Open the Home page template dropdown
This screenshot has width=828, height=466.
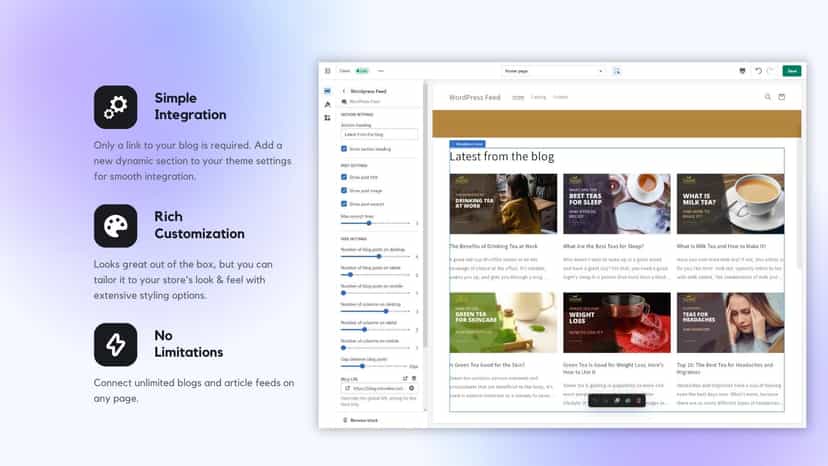tap(553, 71)
